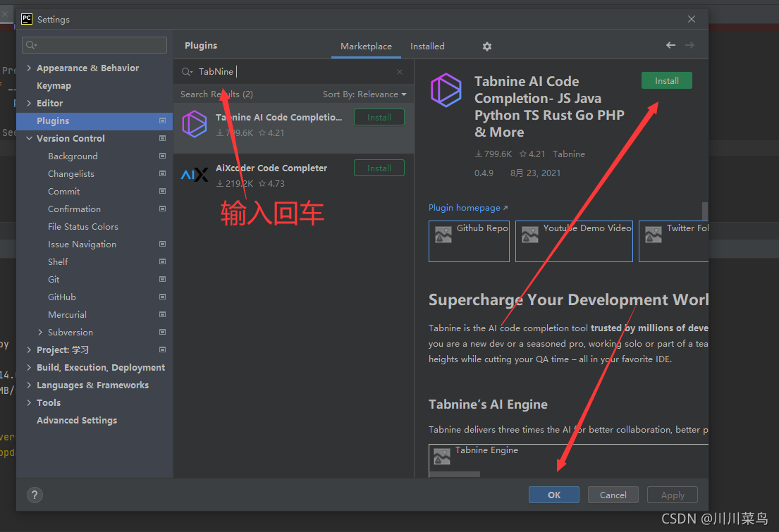Switch to the Installed tab

point(427,47)
